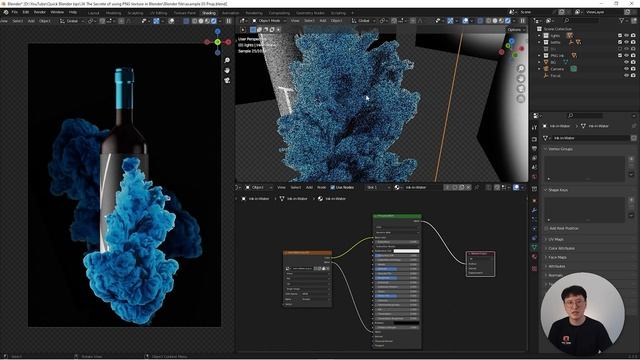This screenshot has height=360, width=640.
Task: Switch to the Compositing workspace tab
Action: coord(279,13)
